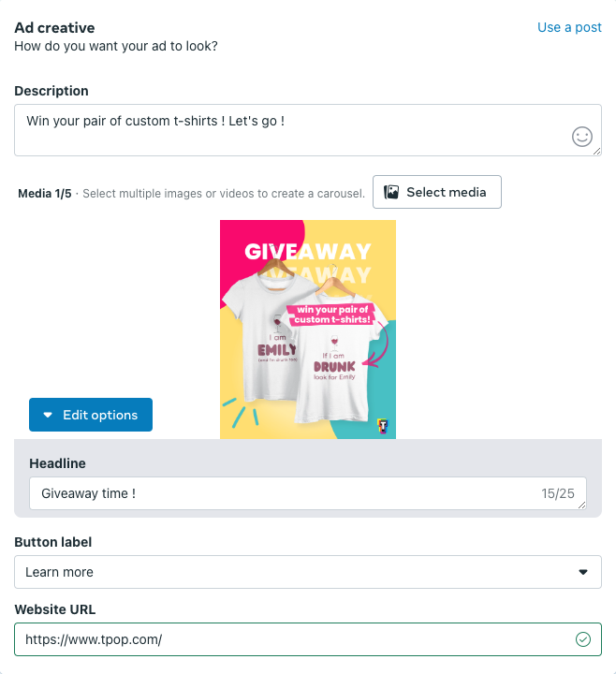The height and width of the screenshot is (674, 616).
Task: Click the Headline field resize handle
Action: pyautogui.click(x=582, y=505)
